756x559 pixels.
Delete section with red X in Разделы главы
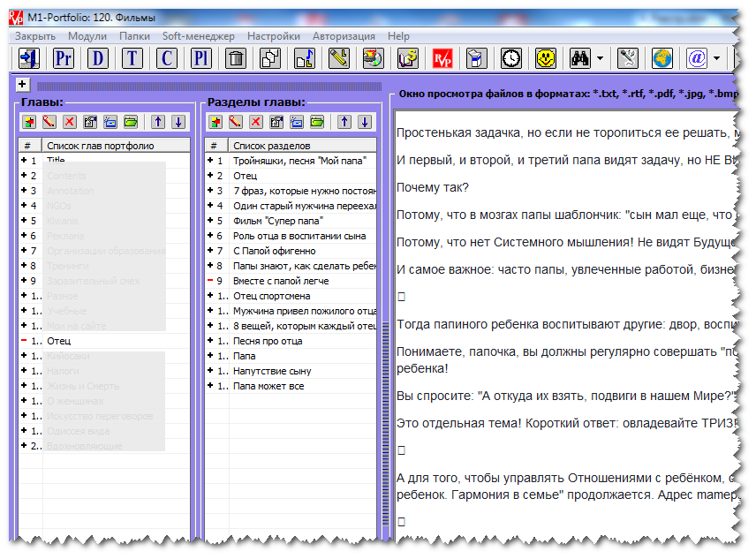pos(256,122)
